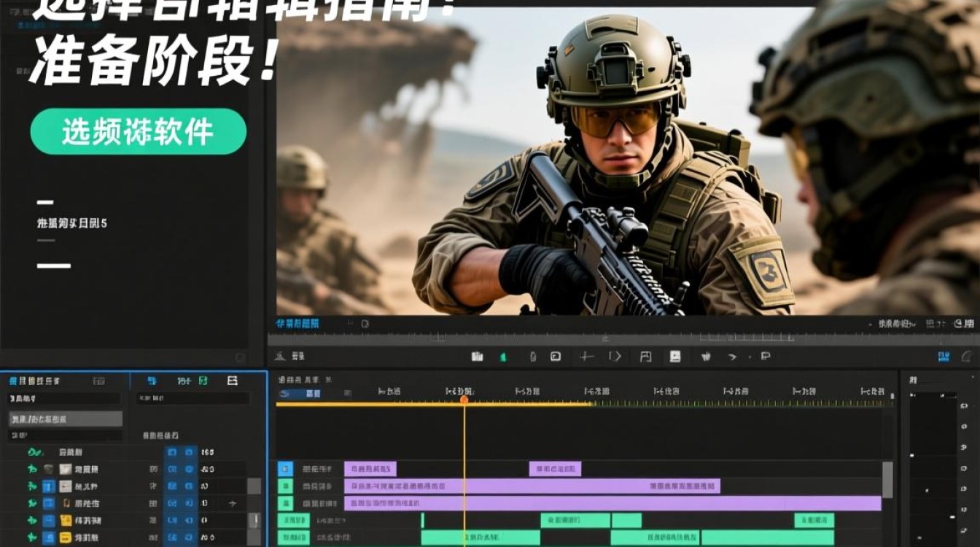Click the white portrait image icon in the editing toolbar

(675, 357)
